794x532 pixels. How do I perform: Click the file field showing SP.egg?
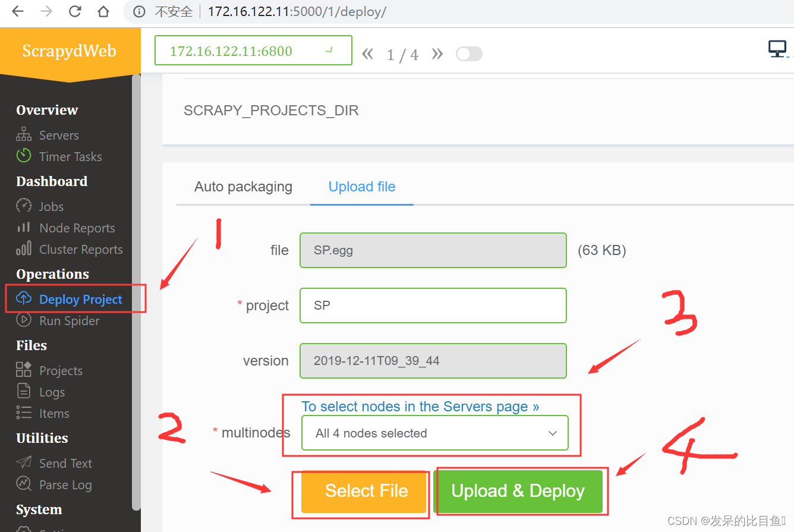tap(433, 250)
